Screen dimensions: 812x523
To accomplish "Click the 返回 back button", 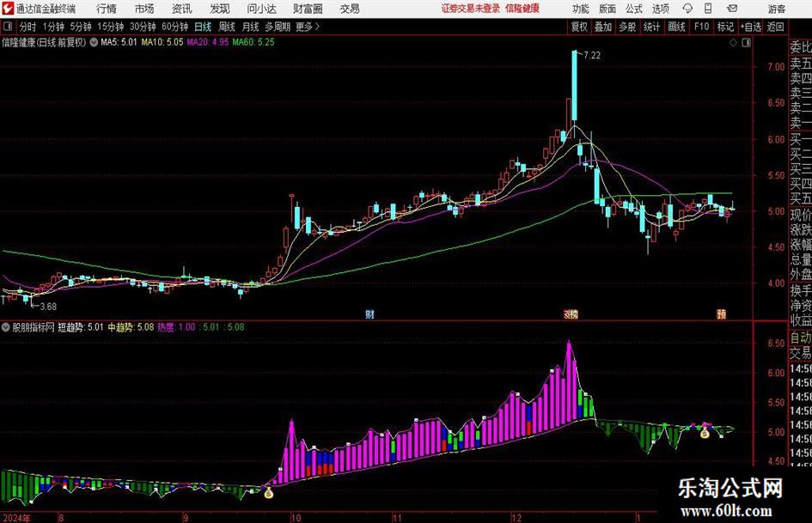I will tap(775, 27).
